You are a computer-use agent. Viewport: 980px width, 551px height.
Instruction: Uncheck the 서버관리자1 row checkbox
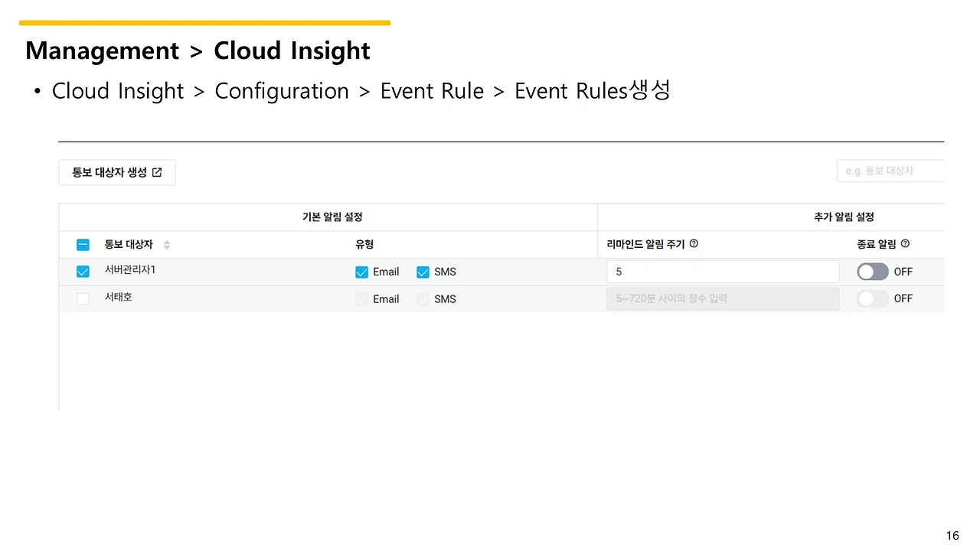83,272
